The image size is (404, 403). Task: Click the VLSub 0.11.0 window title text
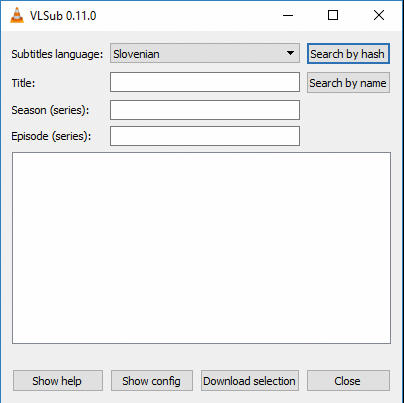[63, 16]
